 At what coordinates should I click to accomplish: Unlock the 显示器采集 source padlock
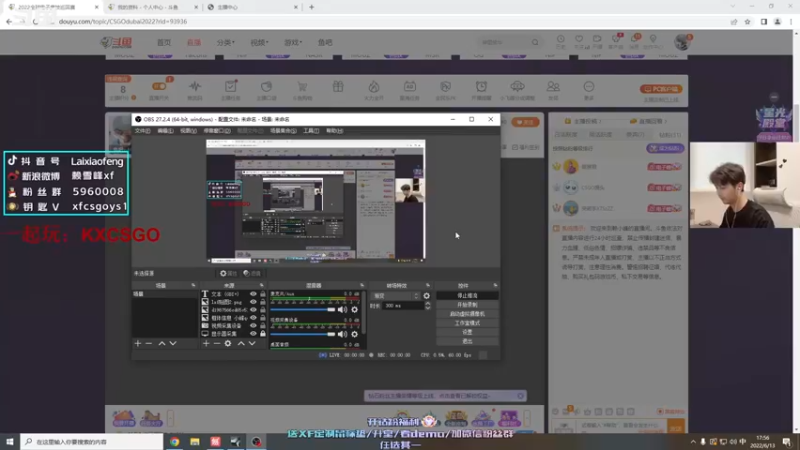(263, 334)
